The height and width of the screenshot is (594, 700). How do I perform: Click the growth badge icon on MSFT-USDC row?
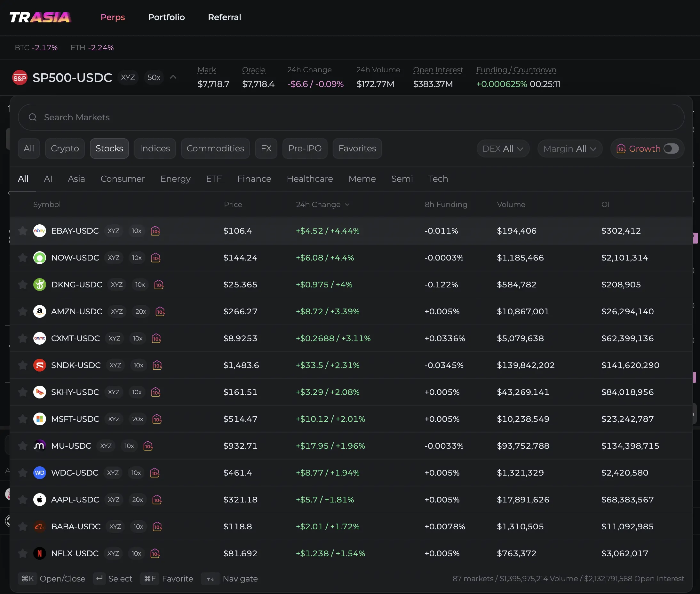click(157, 419)
